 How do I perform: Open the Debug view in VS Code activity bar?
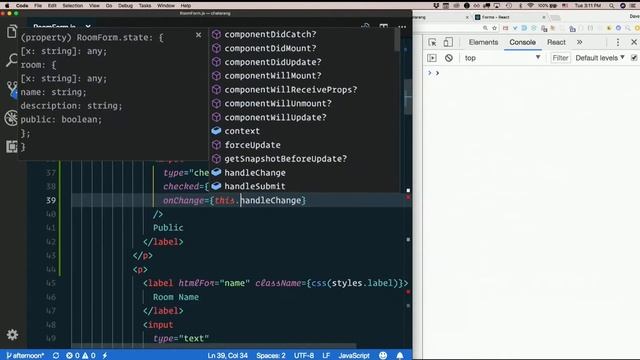tap(12, 118)
